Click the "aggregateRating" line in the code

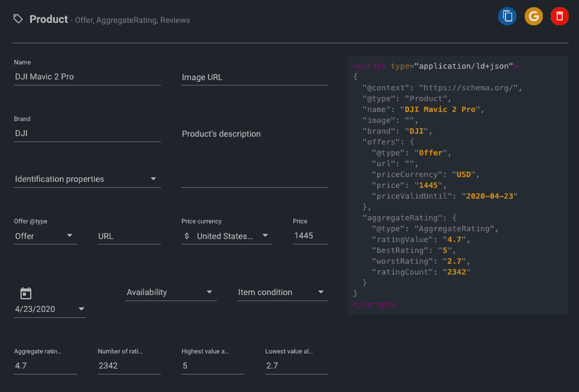coord(410,218)
